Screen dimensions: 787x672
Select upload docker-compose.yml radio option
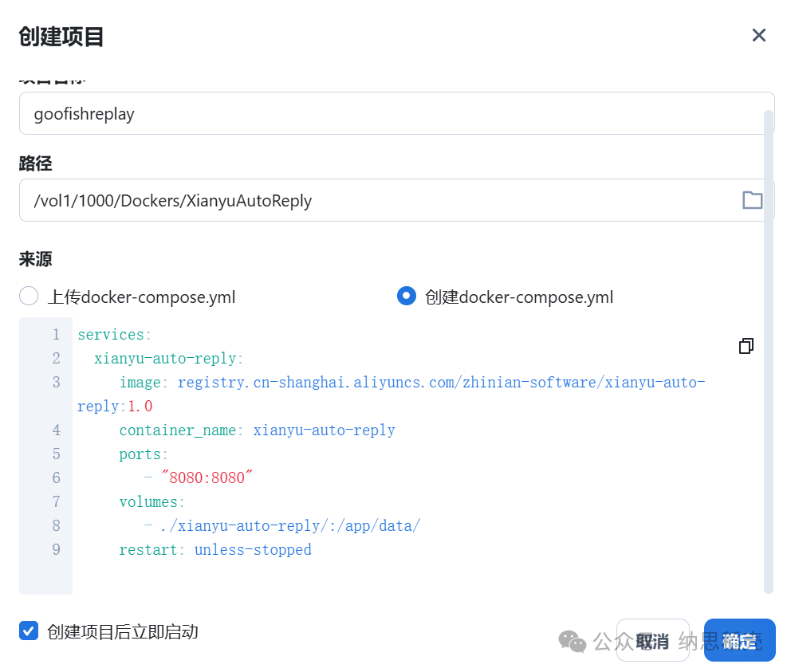(29, 296)
